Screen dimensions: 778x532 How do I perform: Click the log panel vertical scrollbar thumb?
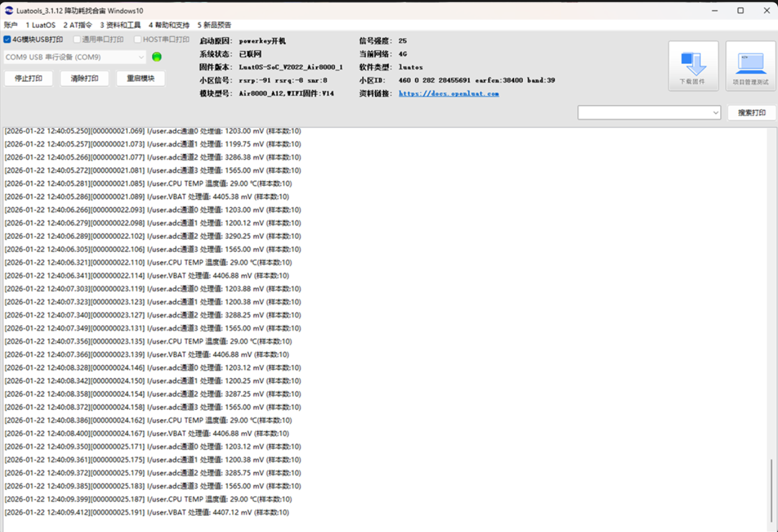(772, 490)
